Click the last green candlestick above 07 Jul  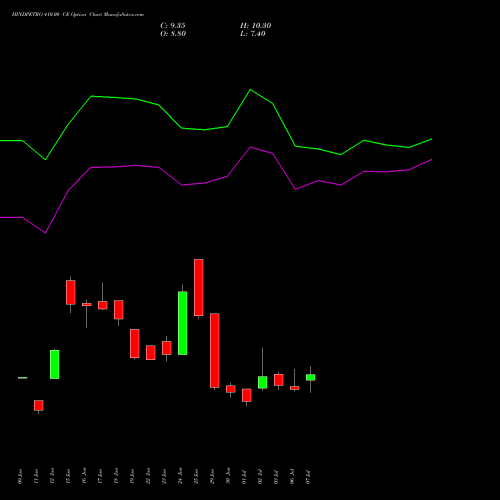(311, 377)
